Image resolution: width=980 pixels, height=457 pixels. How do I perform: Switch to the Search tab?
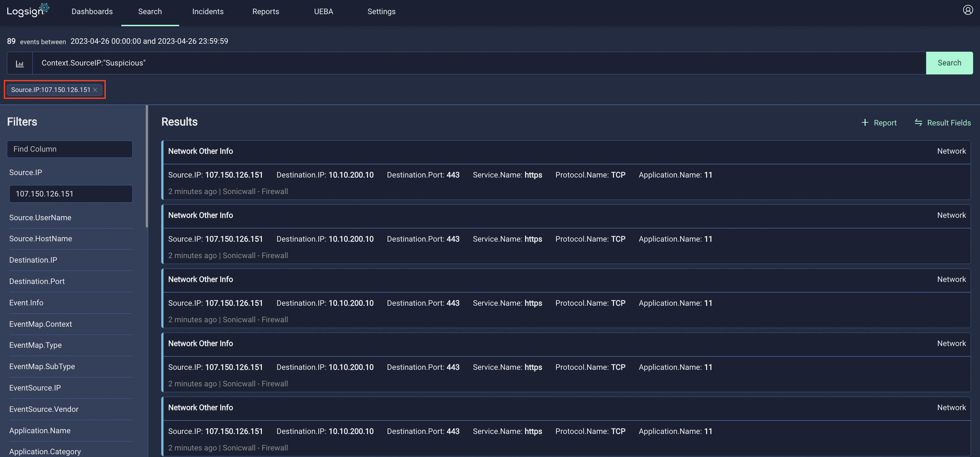pos(150,12)
